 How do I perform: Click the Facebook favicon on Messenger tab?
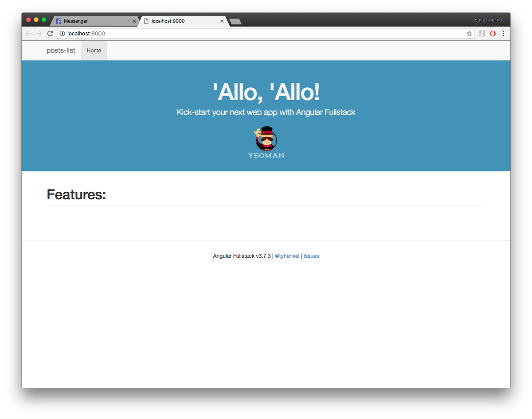pos(59,21)
